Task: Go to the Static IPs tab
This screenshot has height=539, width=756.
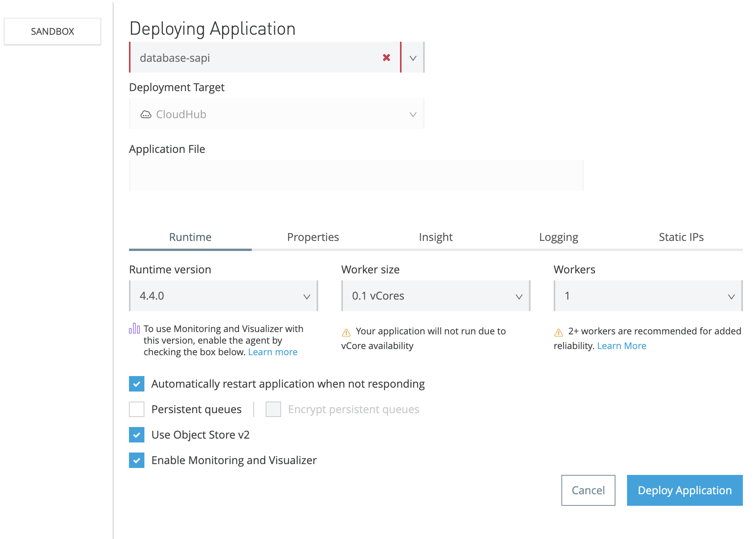Action: (681, 237)
